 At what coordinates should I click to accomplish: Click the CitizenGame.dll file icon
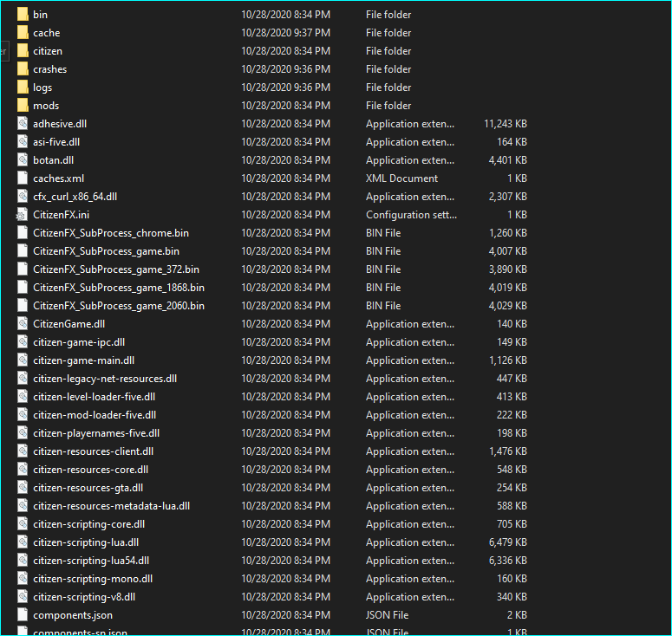click(x=23, y=324)
